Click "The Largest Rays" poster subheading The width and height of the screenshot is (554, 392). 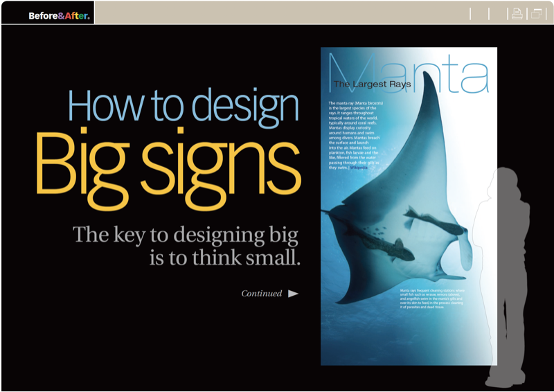tap(372, 84)
